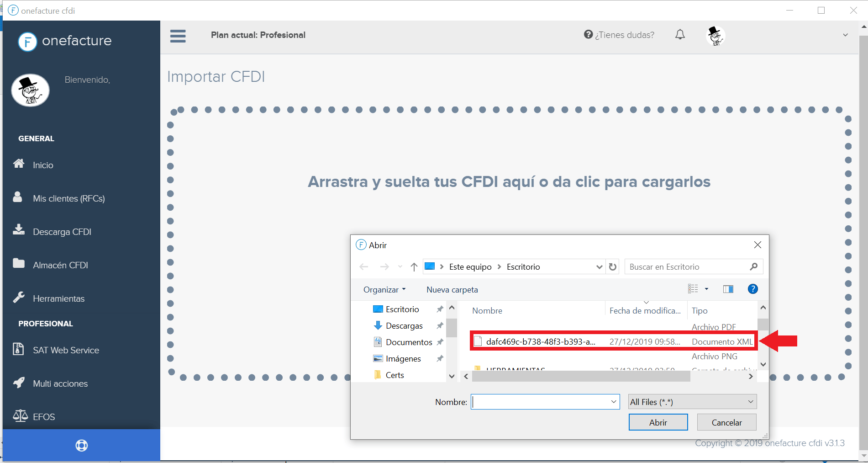Viewport: 868px width, 463px height.
Task: Open the support globe icon at sidebar bottom
Action: [81, 445]
